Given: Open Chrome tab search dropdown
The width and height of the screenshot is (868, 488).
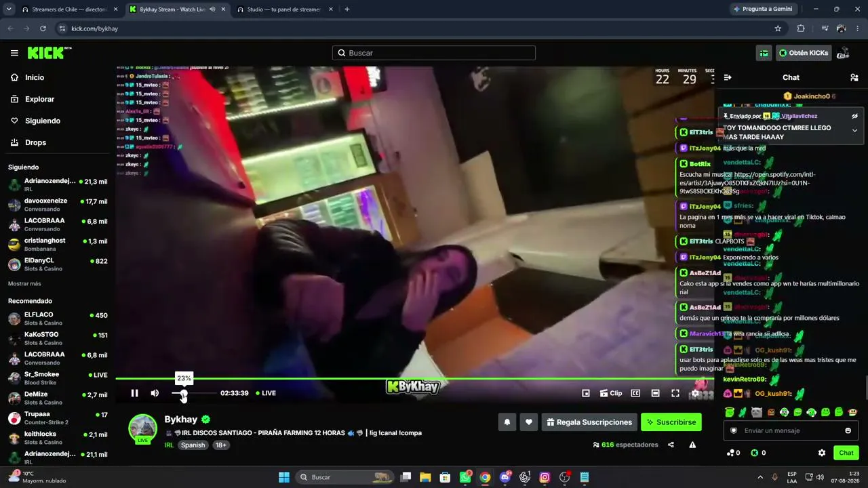Looking at the screenshot, I should click(x=9, y=9).
